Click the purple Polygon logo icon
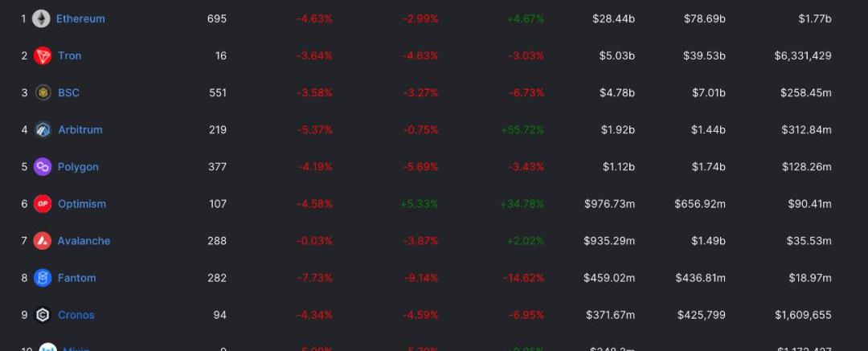The height and width of the screenshot is (351, 868). tap(43, 166)
